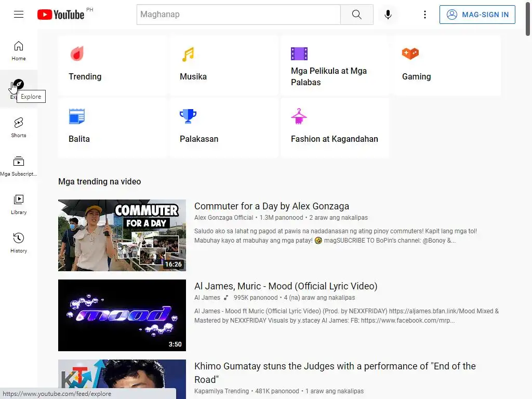Open the Palakasan category label
Viewport: 532px width, 399px height.
199,139
